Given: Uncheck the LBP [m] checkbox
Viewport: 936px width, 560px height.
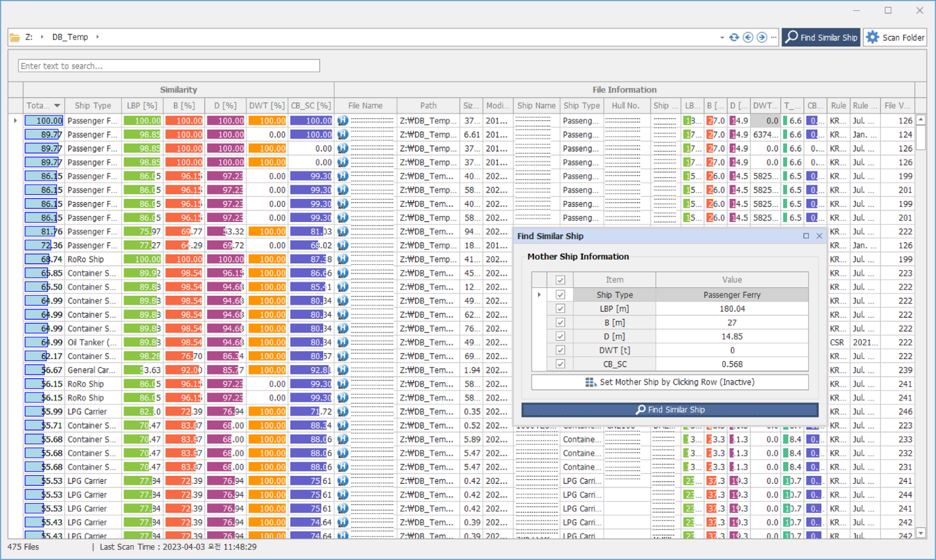Looking at the screenshot, I should coord(560,308).
